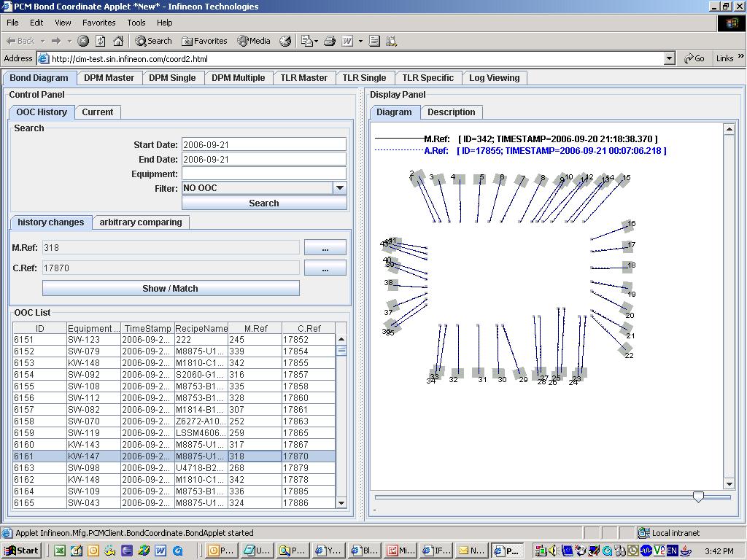Click the Equipment column header
The width and height of the screenshot is (747, 560).
pos(93,328)
